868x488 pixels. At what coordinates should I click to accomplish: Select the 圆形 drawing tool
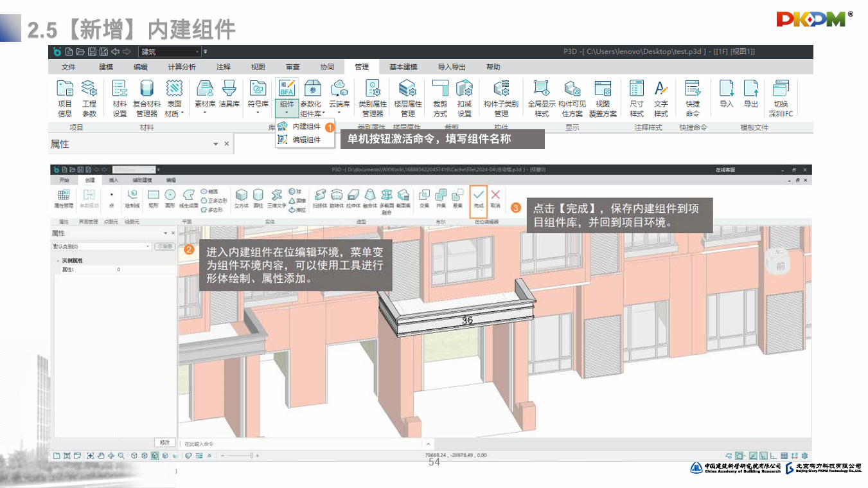pos(170,198)
